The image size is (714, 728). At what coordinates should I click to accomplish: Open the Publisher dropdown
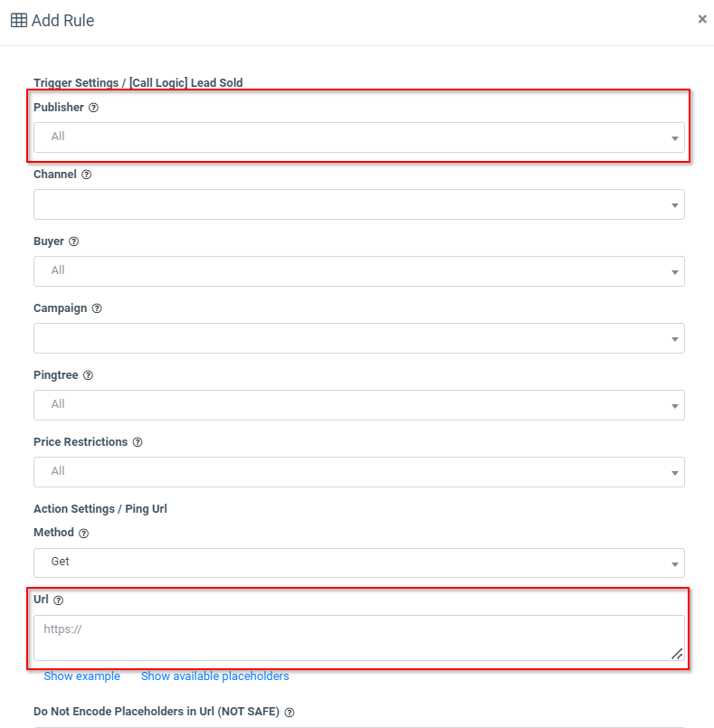(358, 137)
